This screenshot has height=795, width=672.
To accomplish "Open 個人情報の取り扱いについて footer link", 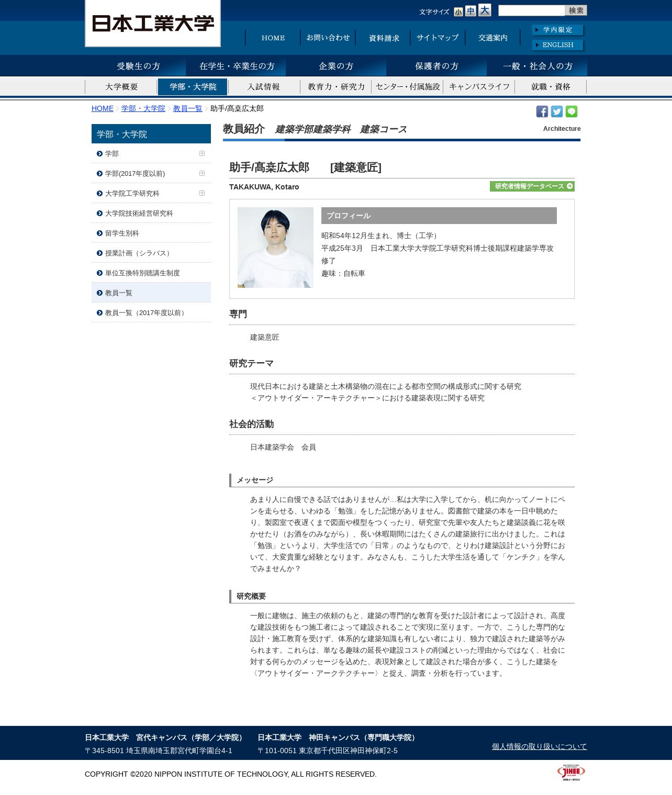I will coord(540,746).
